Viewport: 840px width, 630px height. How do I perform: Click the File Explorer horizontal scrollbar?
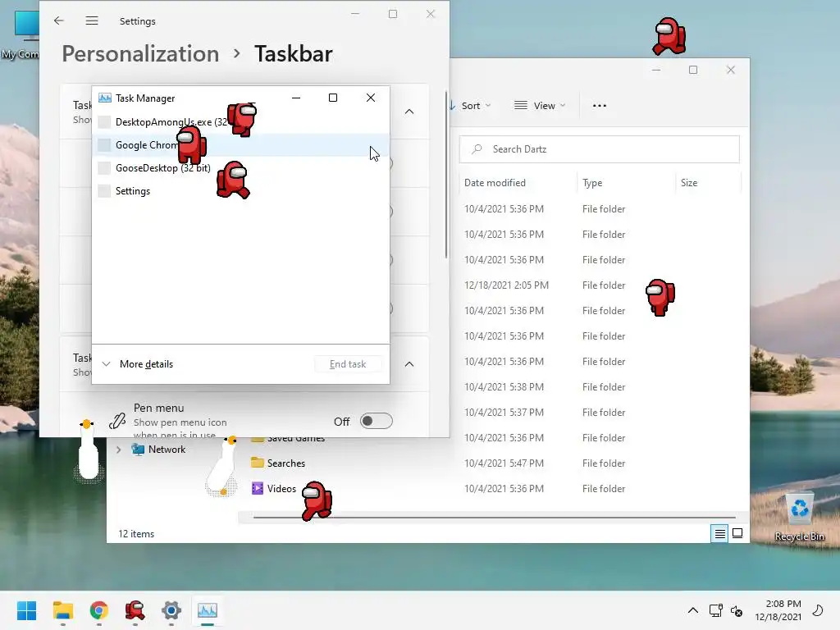pos(494,518)
